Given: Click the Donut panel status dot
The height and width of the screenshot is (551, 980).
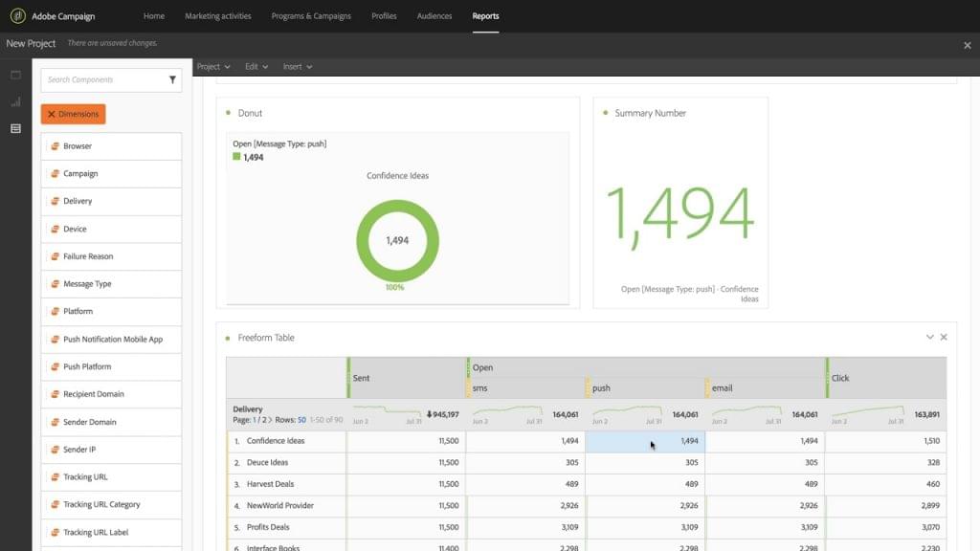Looking at the screenshot, I should [228, 113].
